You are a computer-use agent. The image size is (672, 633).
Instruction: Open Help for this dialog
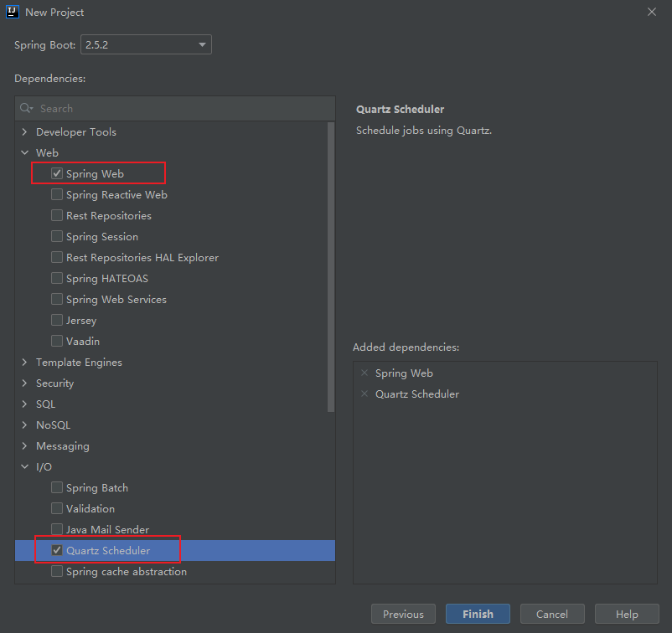tap(627, 614)
